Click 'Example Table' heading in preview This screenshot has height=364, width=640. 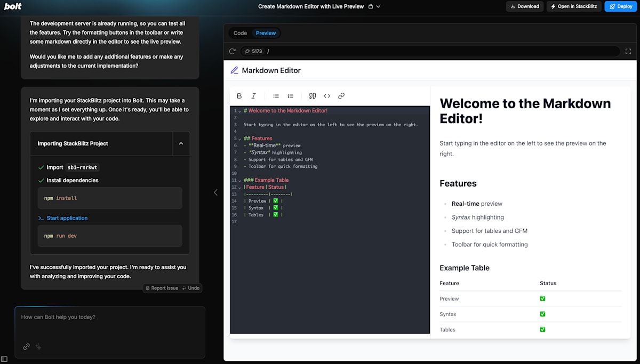coord(465,268)
